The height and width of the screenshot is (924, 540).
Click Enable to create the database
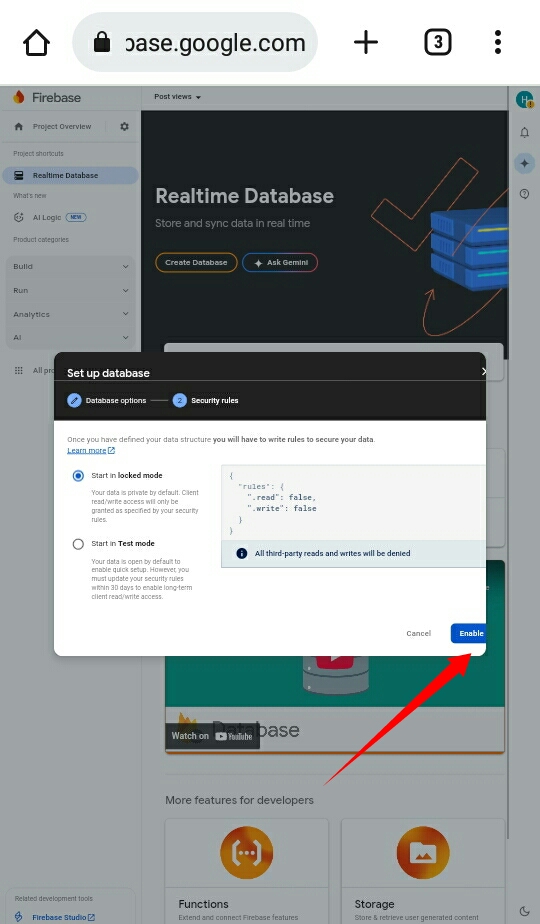tap(469, 633)
